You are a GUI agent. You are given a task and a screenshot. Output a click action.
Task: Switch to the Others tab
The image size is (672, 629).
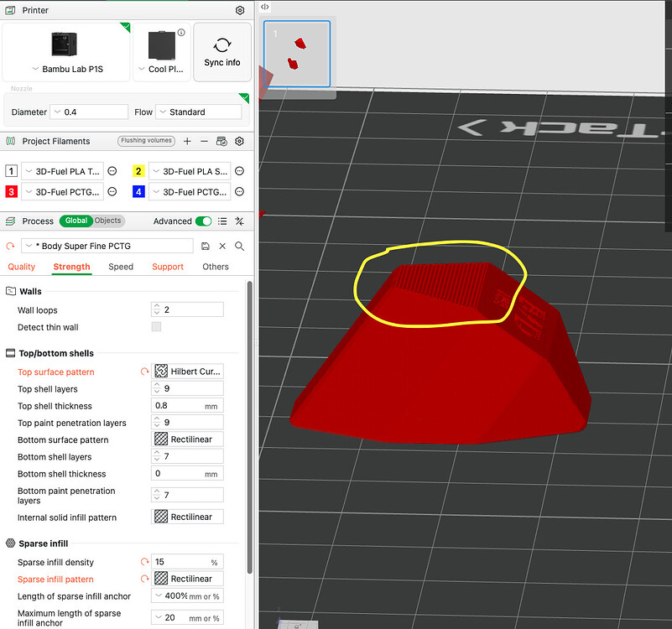tap(216, 267)
